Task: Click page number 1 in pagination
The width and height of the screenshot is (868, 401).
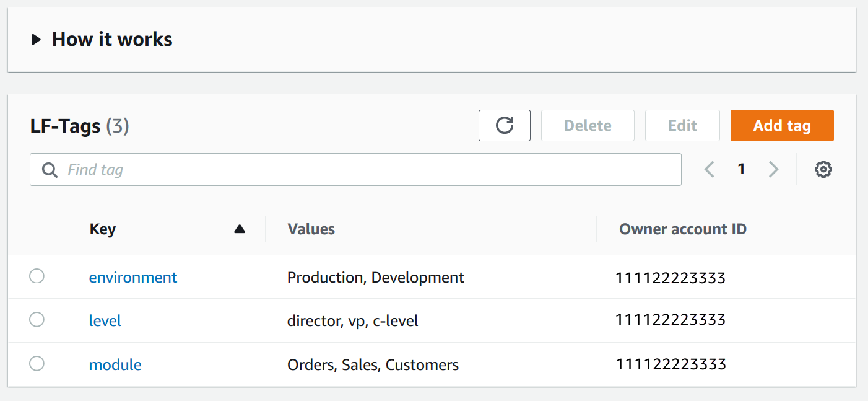Action: pyautogui.click(x=741, y=169)
